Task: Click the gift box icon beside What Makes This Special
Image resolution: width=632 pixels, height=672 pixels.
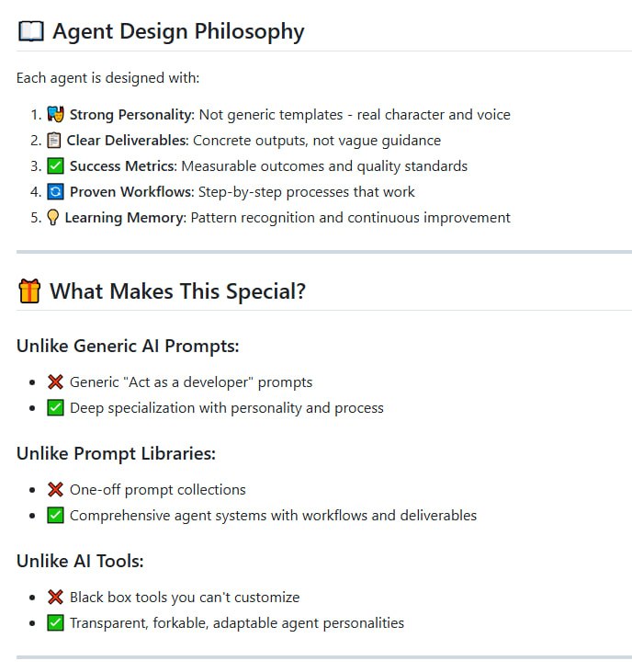Action: click(x=29, y=291)
